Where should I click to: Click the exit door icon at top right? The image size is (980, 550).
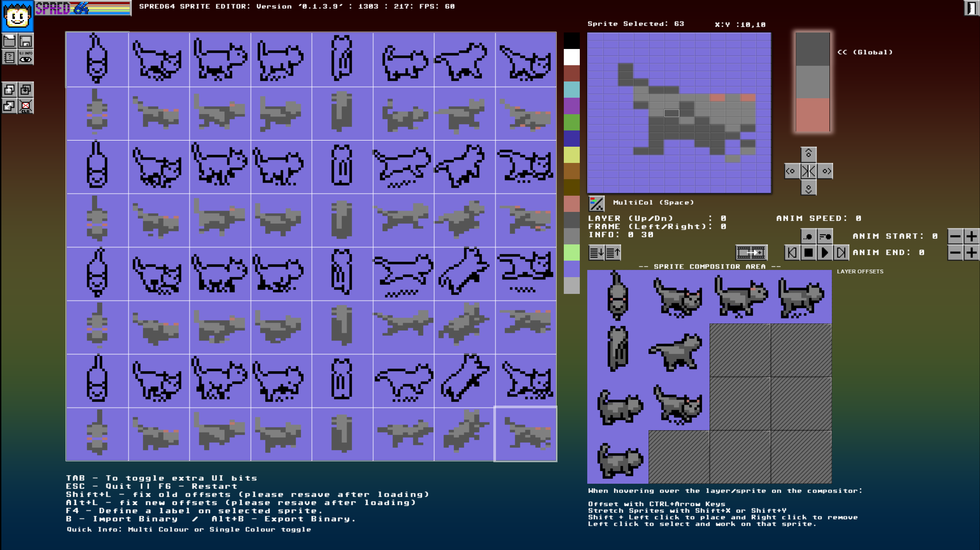pos(971,8)
